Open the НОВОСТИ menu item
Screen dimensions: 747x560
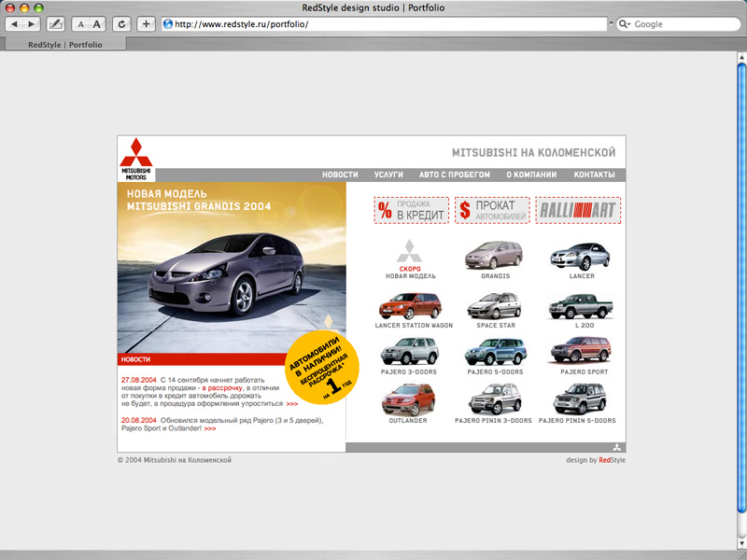tap(340, 175)
